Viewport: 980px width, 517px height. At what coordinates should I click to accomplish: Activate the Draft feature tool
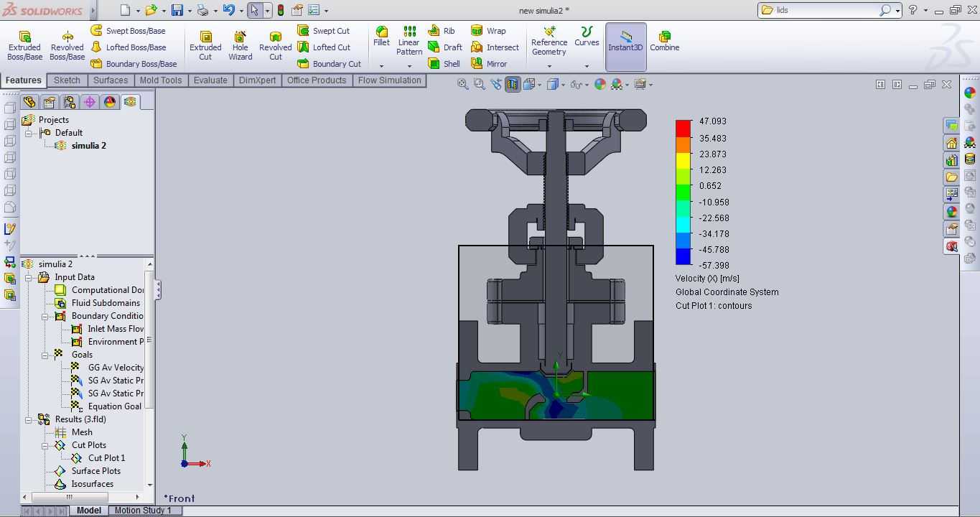(x=445, y=47)
